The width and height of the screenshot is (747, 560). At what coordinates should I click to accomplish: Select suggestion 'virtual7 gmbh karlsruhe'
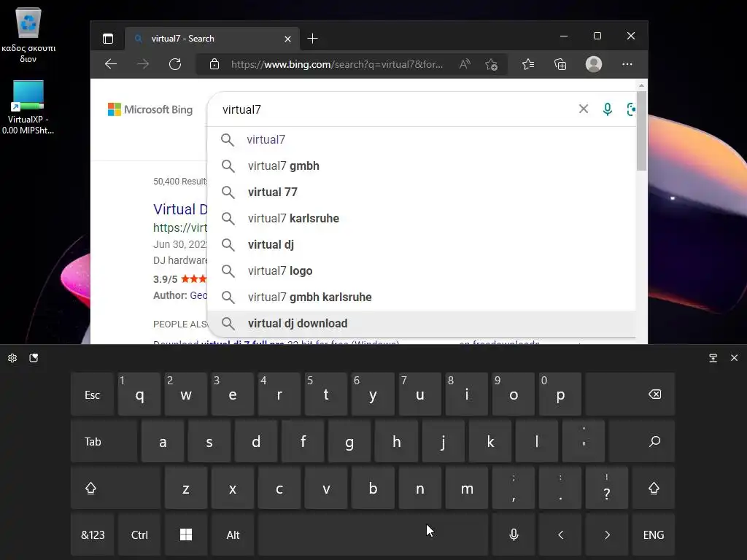(422, 297)
